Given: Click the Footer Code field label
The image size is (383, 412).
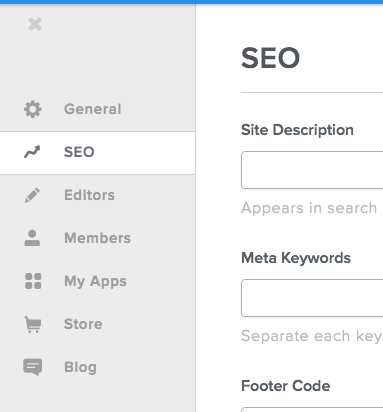Looking at the screenshot, I should (x=286, y=386).
